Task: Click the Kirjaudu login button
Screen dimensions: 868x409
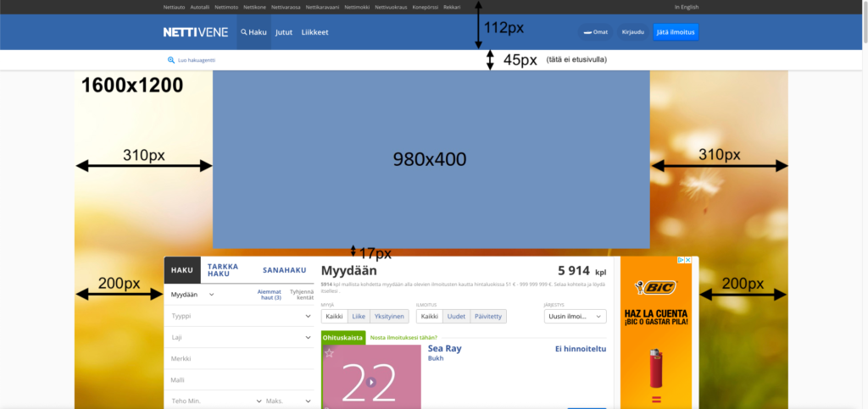Action: tap(632, 32)
